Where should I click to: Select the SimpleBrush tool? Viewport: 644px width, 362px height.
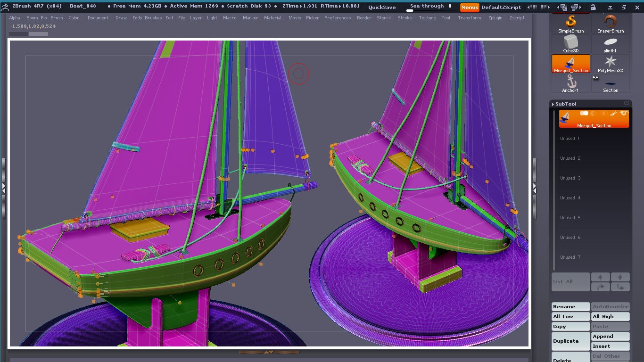point(570,24)
